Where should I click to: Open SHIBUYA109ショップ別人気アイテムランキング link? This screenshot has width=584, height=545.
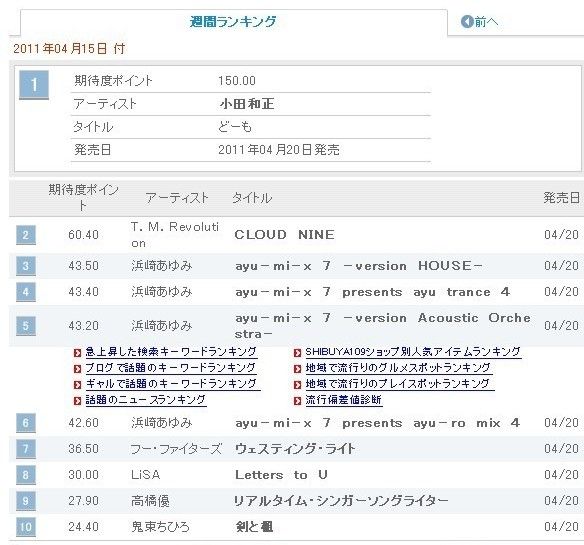(413, 352)
